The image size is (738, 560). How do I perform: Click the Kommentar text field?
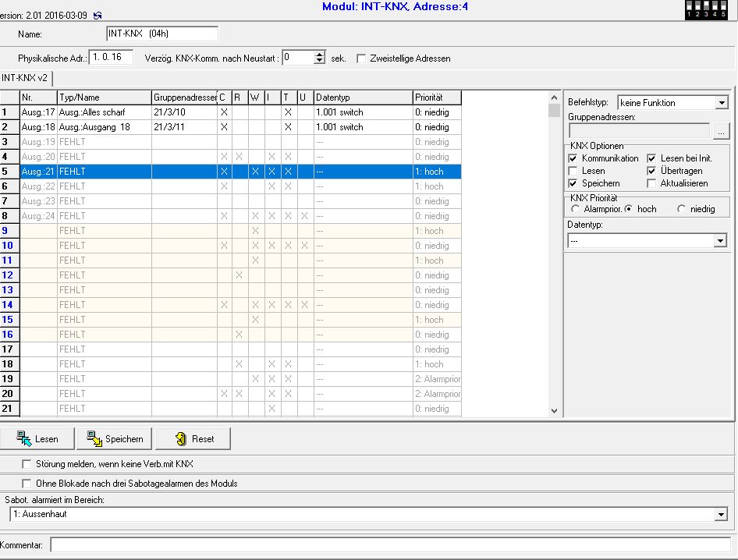coord(390,544)
